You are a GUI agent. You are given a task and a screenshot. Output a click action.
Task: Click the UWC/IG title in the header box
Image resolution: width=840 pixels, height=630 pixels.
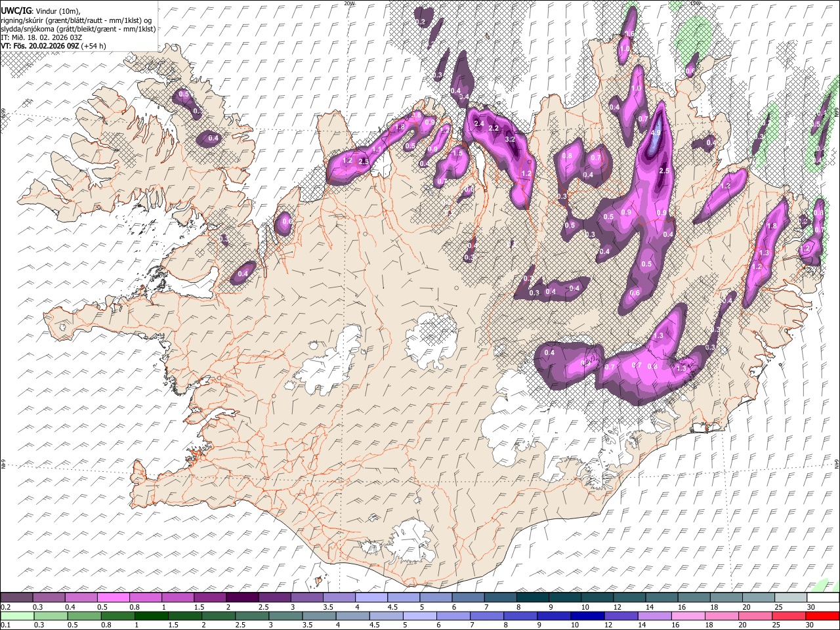[x=15, y=11]
